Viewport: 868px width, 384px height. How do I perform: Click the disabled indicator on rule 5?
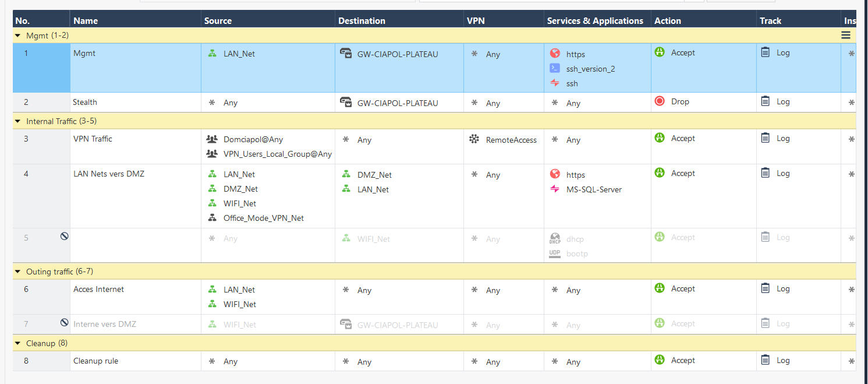click(64, 236)
